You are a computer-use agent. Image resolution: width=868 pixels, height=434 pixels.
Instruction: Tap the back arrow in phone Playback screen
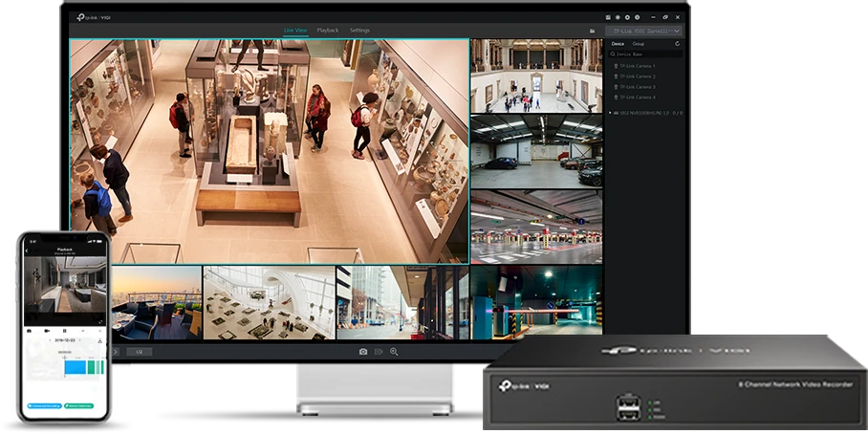click(27, 250)
